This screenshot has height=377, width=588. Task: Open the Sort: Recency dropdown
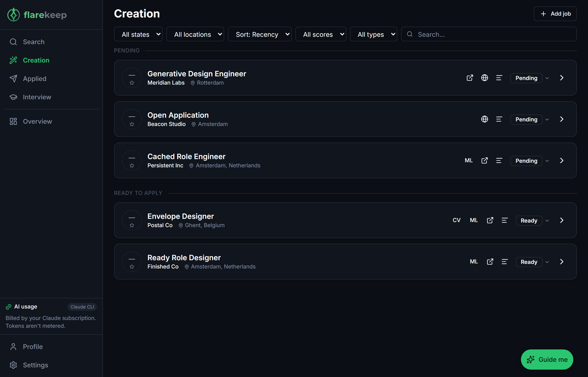point(260,34)
